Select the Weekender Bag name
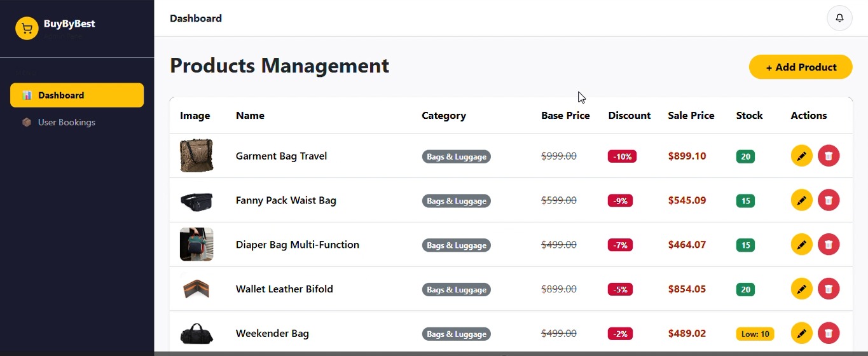 (272, 333)
